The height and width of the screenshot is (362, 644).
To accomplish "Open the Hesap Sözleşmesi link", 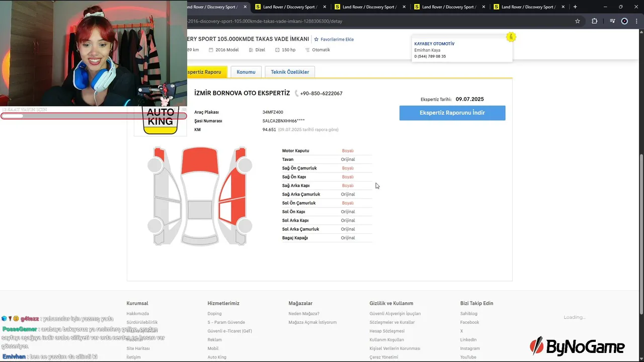I will [x=387, y=331].
